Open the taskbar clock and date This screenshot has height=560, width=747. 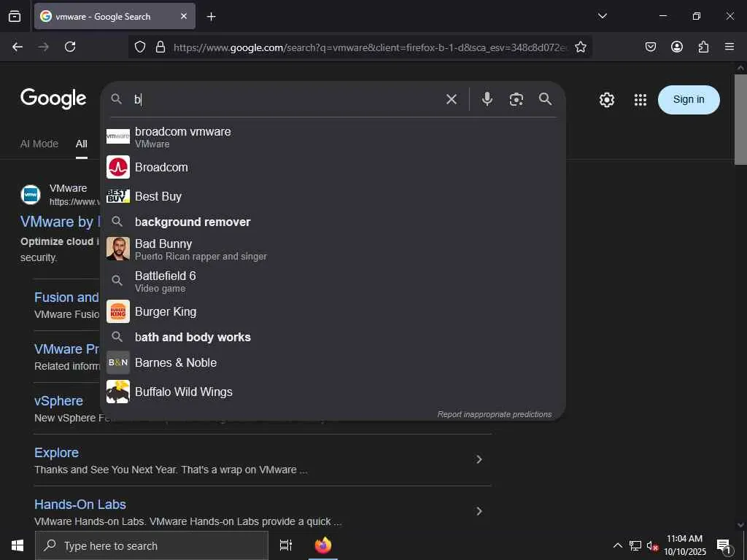coord(684,545)
